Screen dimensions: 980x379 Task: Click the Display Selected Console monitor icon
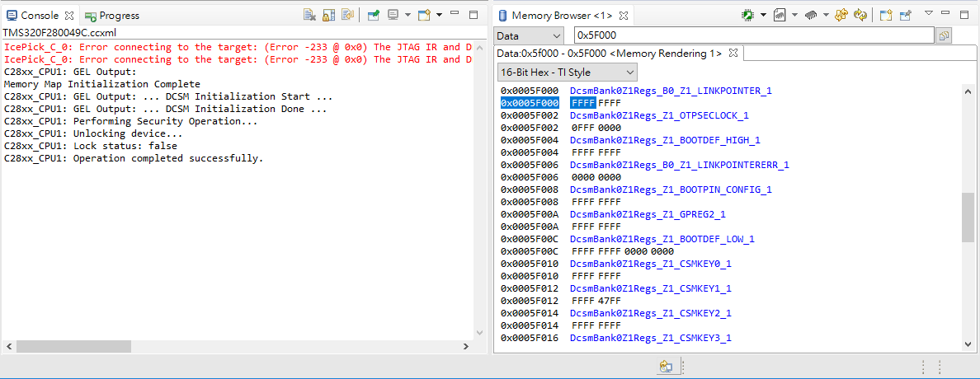[393, 15]
